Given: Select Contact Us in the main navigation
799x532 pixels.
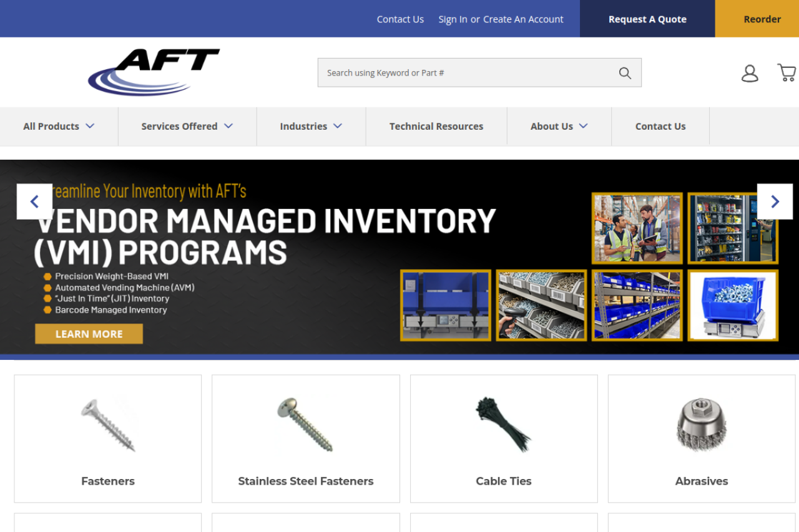Looking at the screenshot, I should 660,126.
